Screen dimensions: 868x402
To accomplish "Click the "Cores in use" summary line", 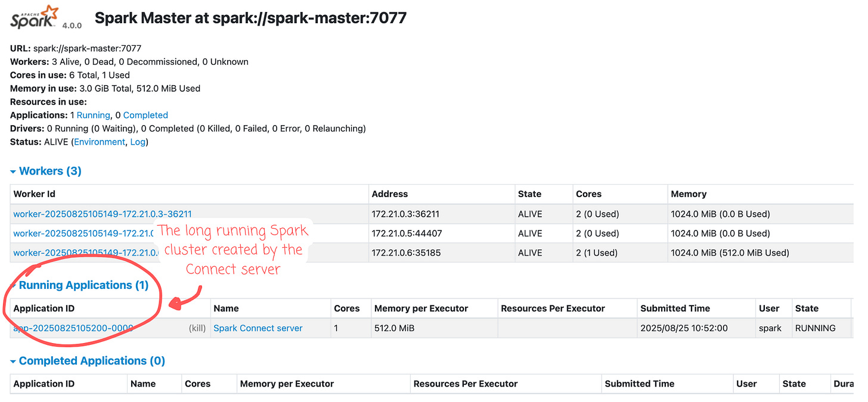I will [70, 75].
